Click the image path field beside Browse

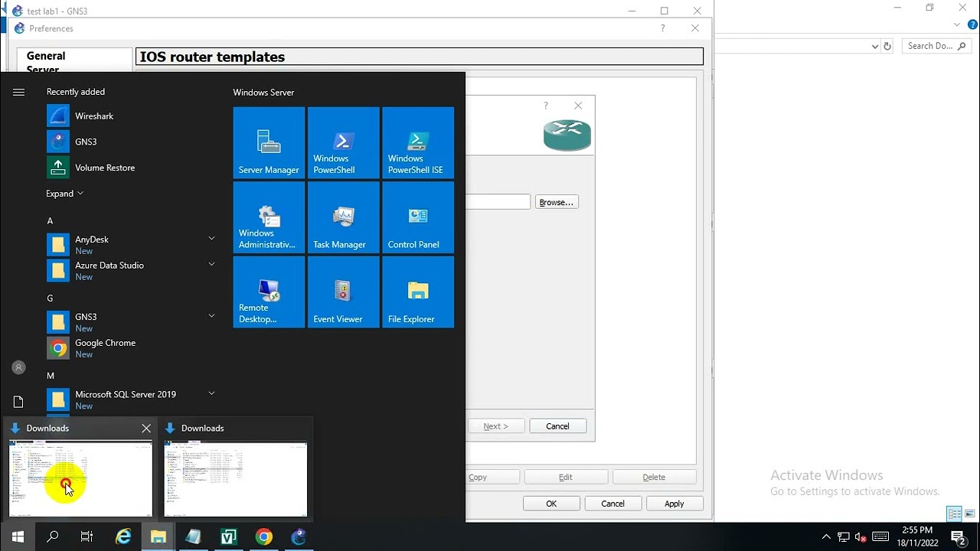(498, 202)
